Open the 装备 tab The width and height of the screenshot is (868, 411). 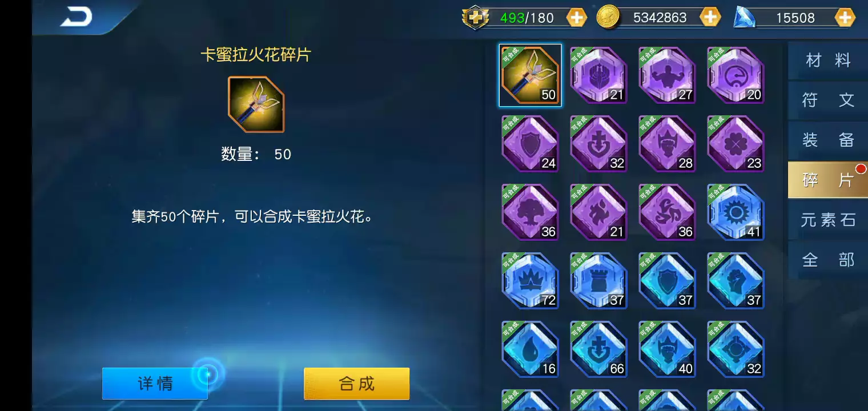(828, 140)
